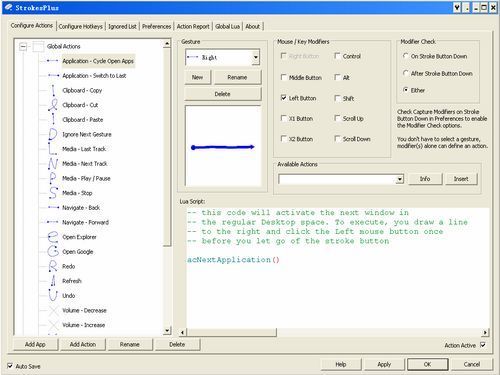
Task: Click the Media Stop S icon
Action: click(53, 193)
